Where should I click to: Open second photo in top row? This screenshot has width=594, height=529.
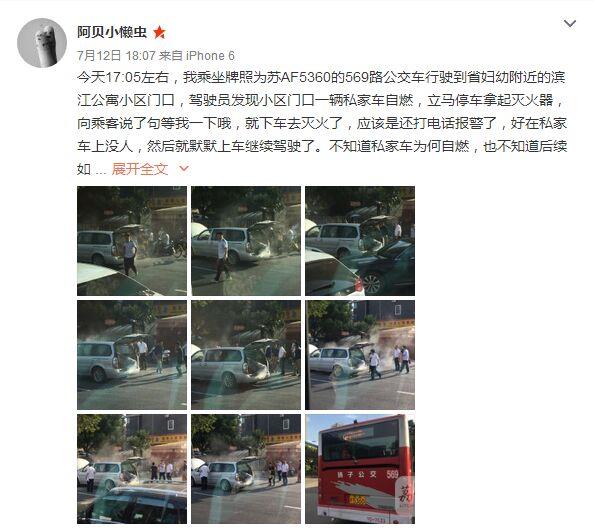pos(246,241)
